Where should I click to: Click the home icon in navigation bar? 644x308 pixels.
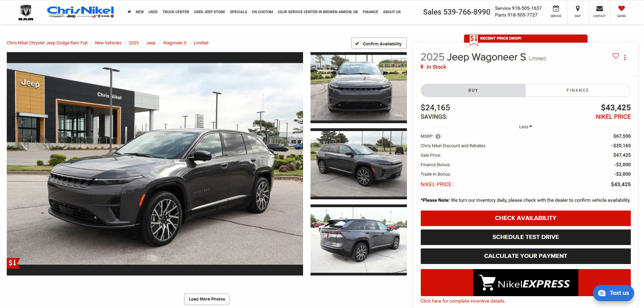(x=129, y=12)
